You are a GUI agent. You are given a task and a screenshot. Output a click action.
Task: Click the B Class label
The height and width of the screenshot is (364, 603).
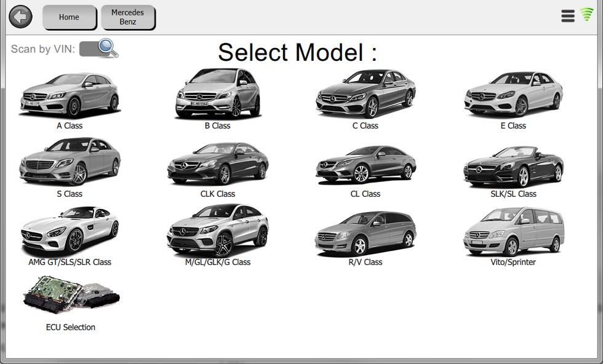(218, 125)
